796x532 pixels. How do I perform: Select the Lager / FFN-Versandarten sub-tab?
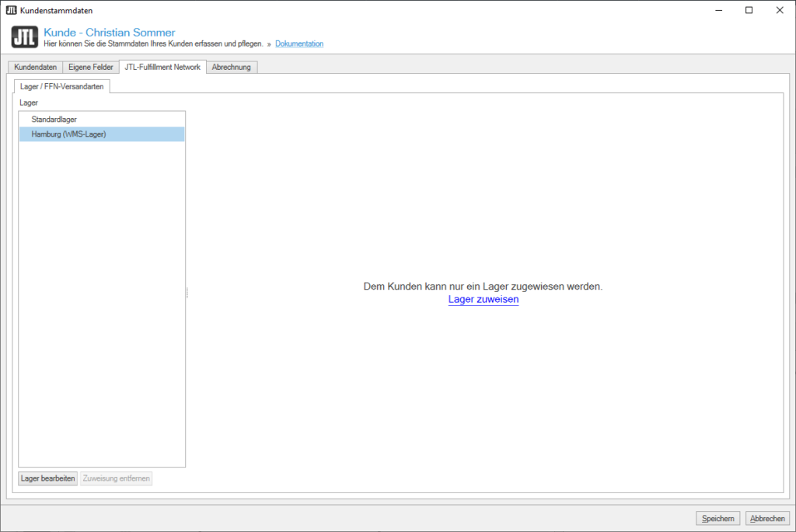point(62,86)
